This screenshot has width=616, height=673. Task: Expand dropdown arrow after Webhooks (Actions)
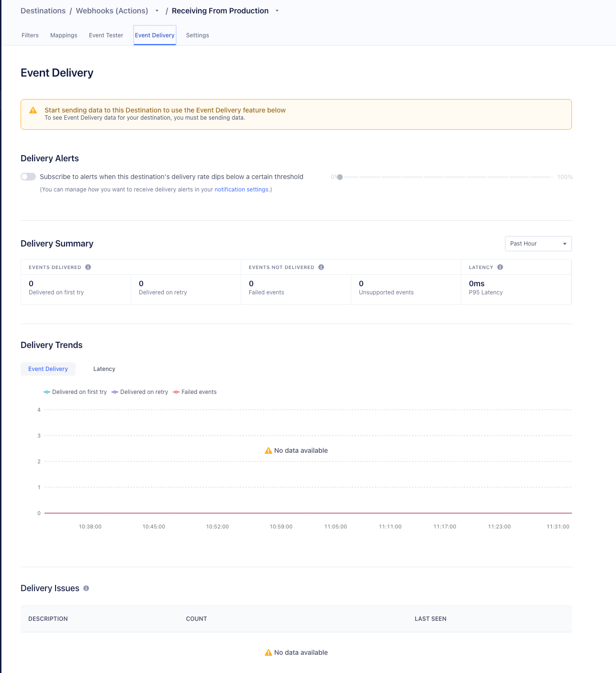point(157,11)
